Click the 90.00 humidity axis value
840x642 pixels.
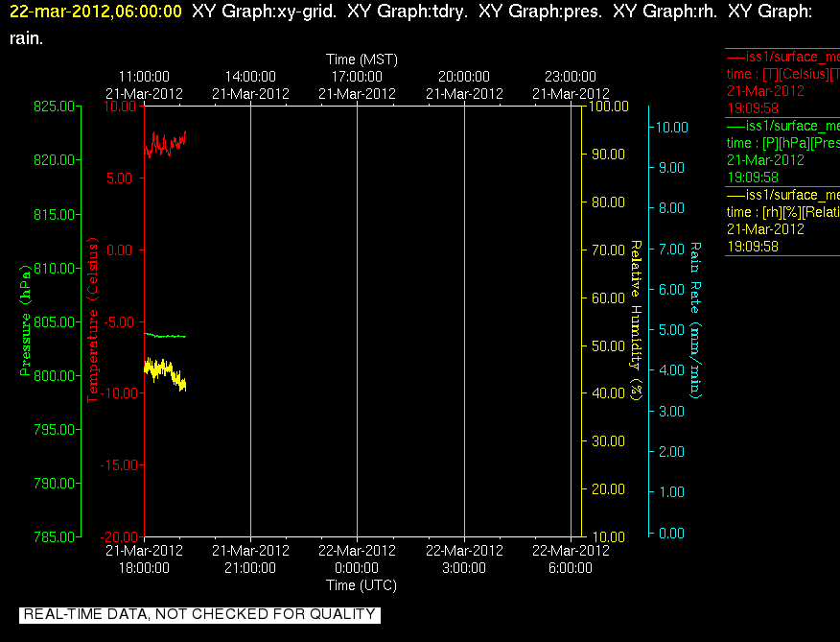click(x=609, y=154)
